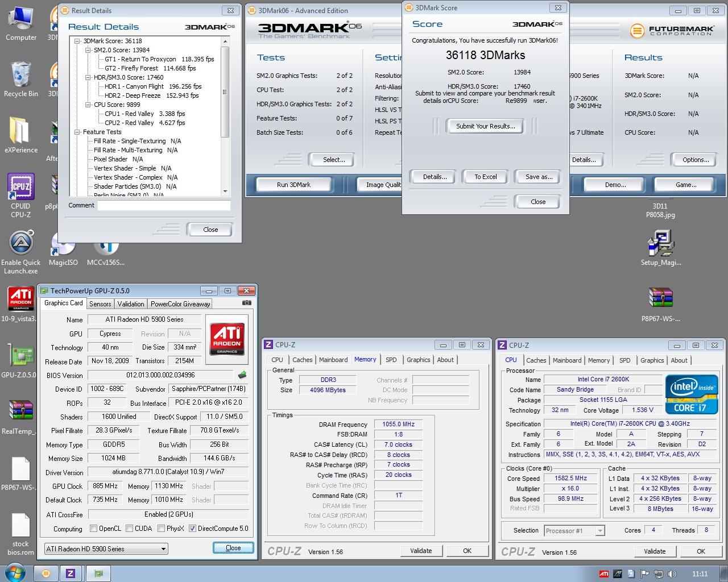Click the Comment field in Result Details
The image size is (728, 582).
click(x=164, y=205)
